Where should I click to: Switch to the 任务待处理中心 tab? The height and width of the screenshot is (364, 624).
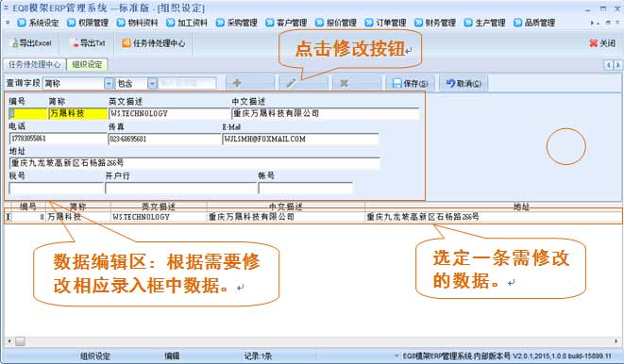pyautogui.click(x=34, y=64)
